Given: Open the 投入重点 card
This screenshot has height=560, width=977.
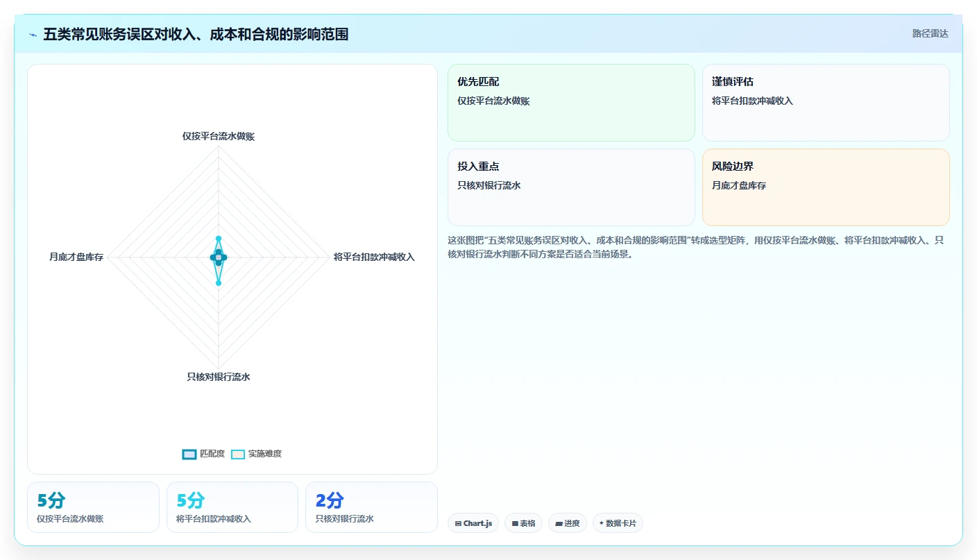Looking at the screenshot, I should coord(571,187).
